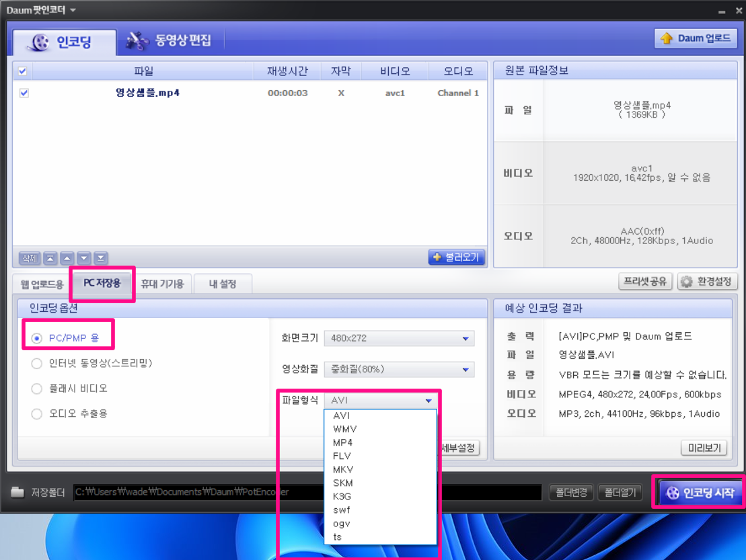
Task: Move selected file to top of list
Action: [50, 258]
